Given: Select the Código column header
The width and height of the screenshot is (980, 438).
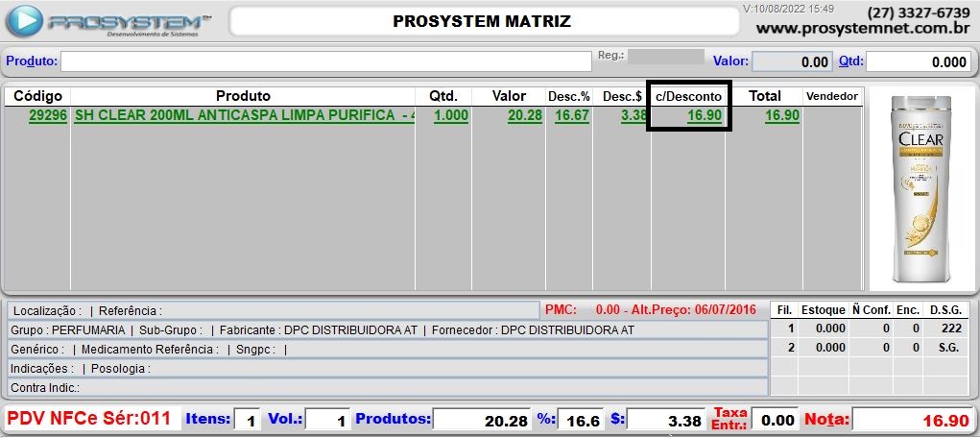Looking at the screenshot, I should 38,96.
